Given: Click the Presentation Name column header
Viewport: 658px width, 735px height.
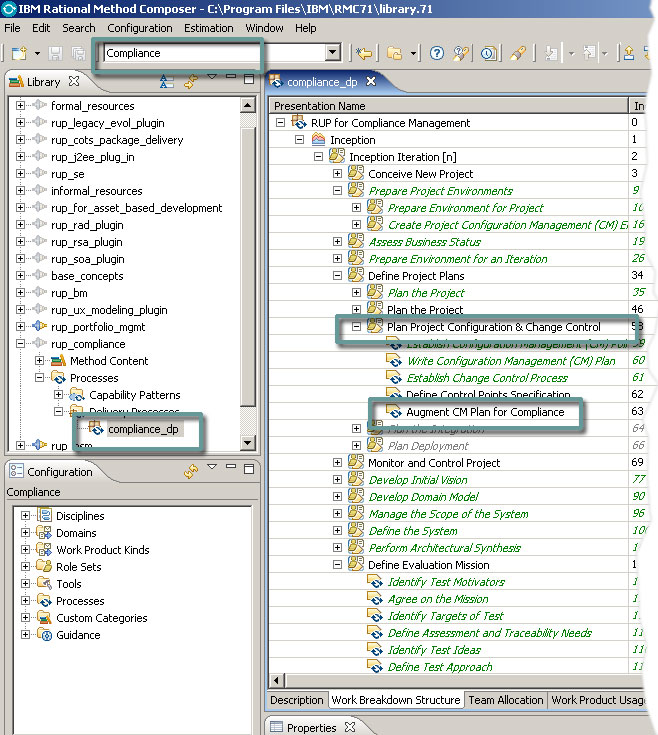Looking at the screenshot, I should pos(449,106).
